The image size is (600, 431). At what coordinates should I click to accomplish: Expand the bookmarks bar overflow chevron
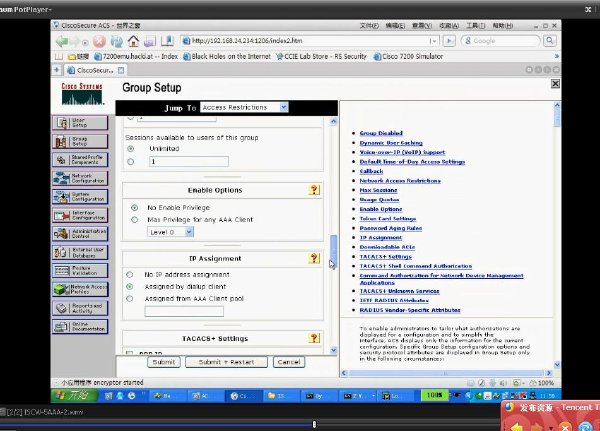(x=556, y=56)
